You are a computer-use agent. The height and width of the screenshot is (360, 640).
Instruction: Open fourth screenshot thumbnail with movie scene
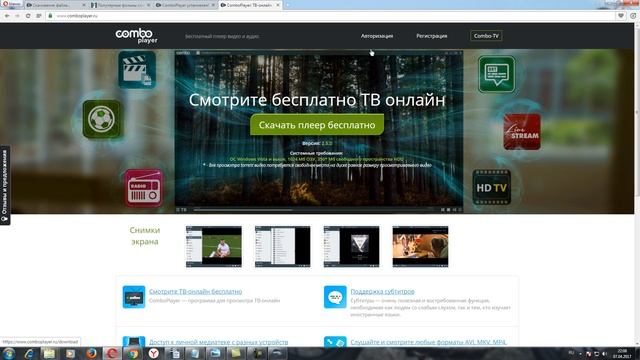[420, 247]
